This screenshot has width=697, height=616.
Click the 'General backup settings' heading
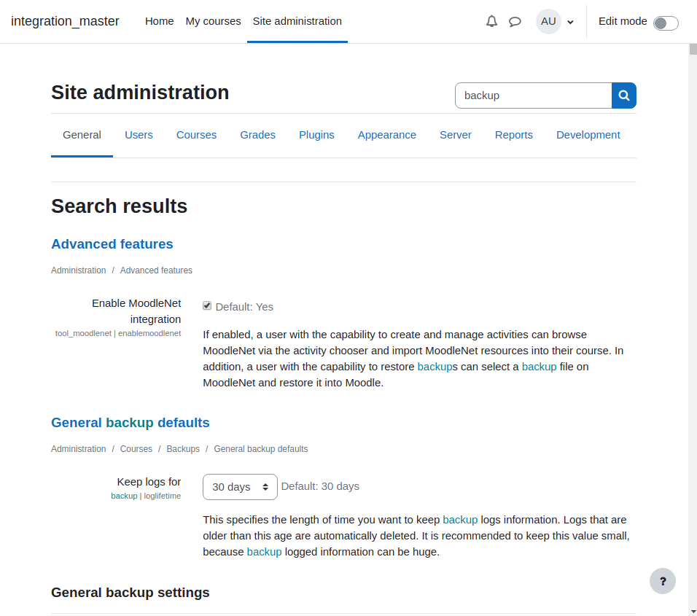[131, 593]
